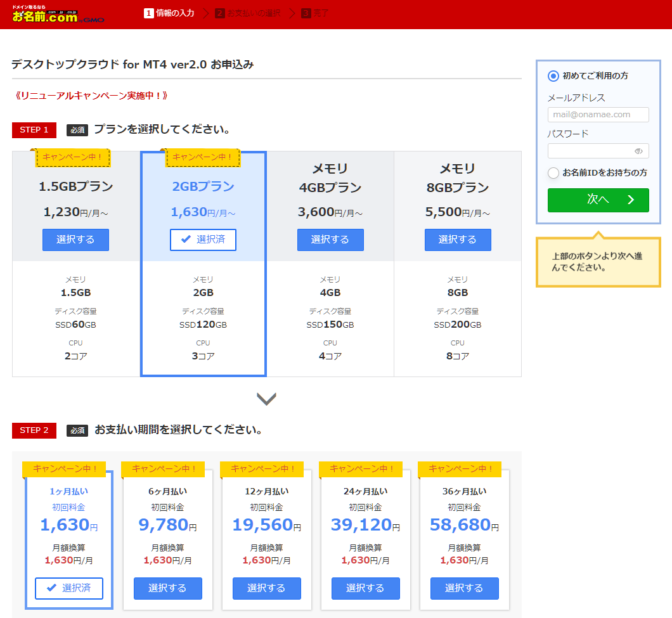Click the 39,120円 initial fee text
The height and width of the screenshot is (618, 672).
[x=365, y=525]
